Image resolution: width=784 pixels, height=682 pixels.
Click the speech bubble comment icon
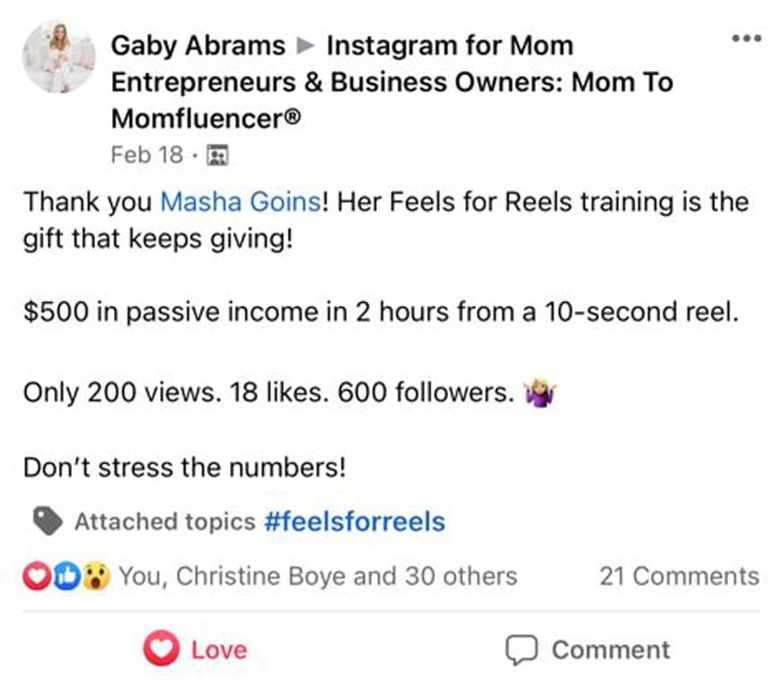point(522,650)
